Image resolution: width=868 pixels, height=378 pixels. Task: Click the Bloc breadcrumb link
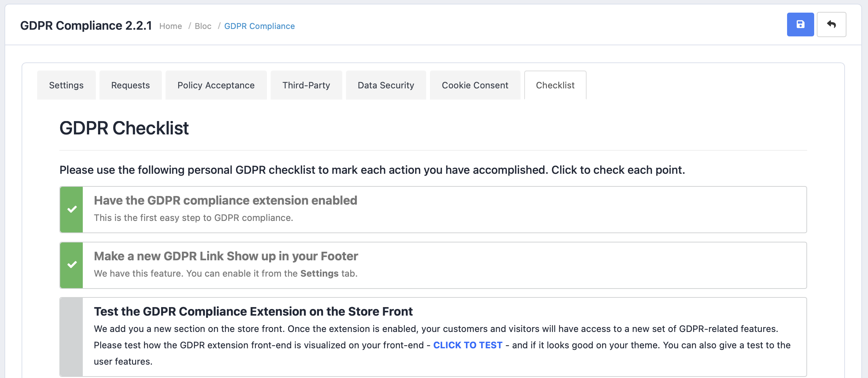point(203,26)
